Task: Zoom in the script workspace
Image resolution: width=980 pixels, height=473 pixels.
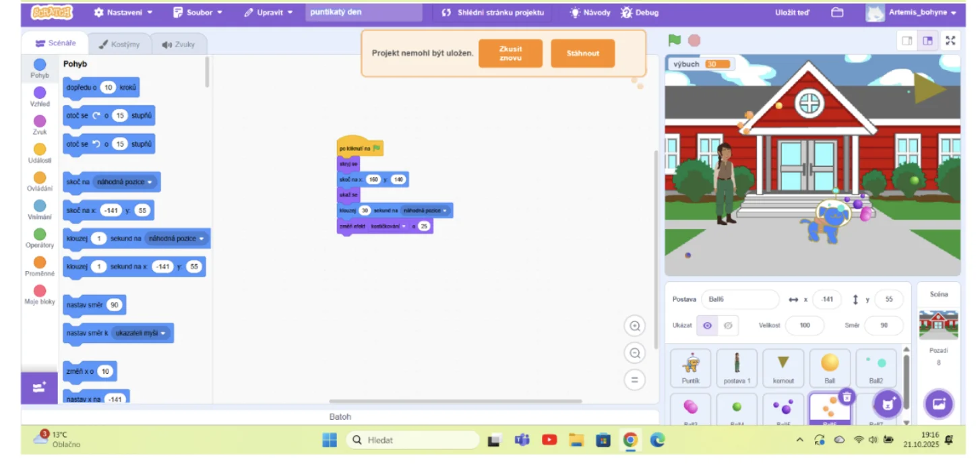Action: coord(634,327)
